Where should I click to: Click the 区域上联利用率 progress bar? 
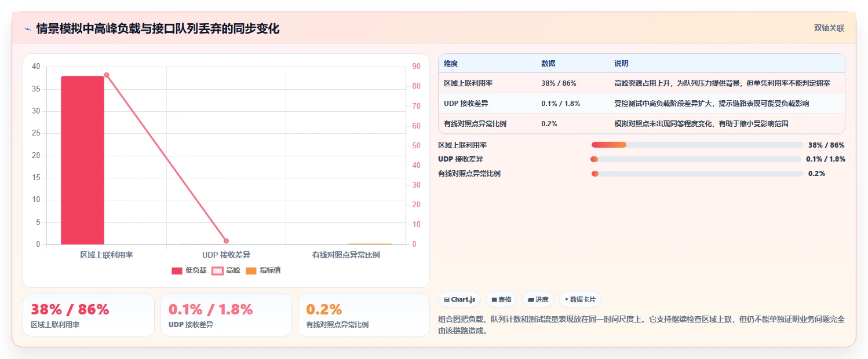tap(697, 145)
